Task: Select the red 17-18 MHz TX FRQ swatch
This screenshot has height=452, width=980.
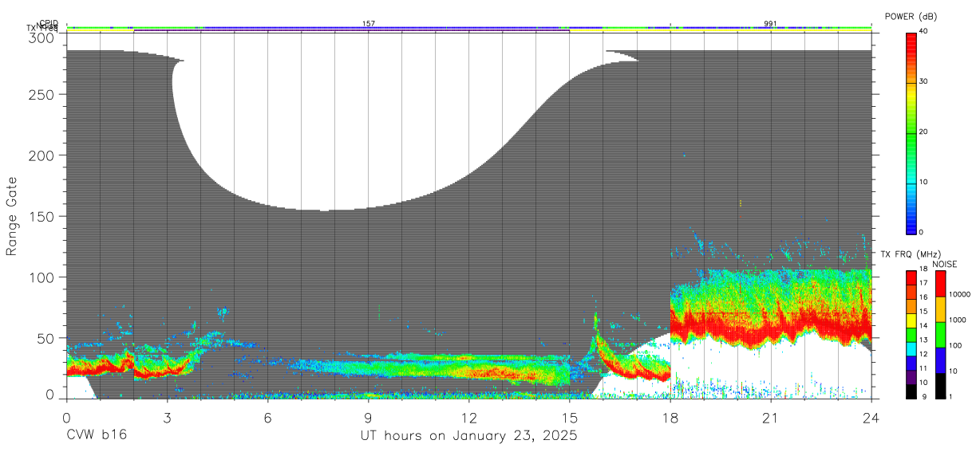Action: (911, 277)
